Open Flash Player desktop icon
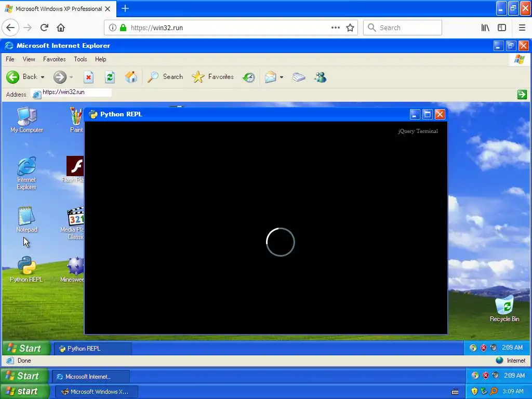The image size is (532, 399). tap(73, 170)
